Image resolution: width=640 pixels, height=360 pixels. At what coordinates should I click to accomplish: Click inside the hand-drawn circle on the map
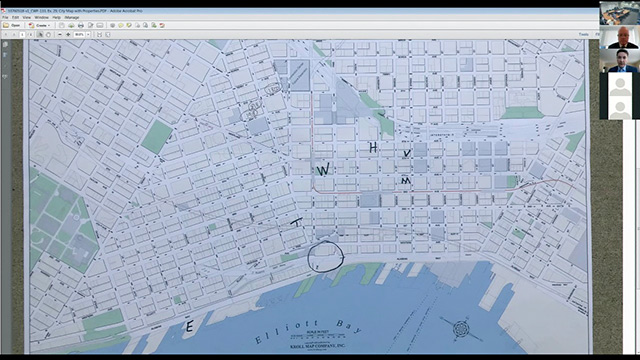coord(325,256)
